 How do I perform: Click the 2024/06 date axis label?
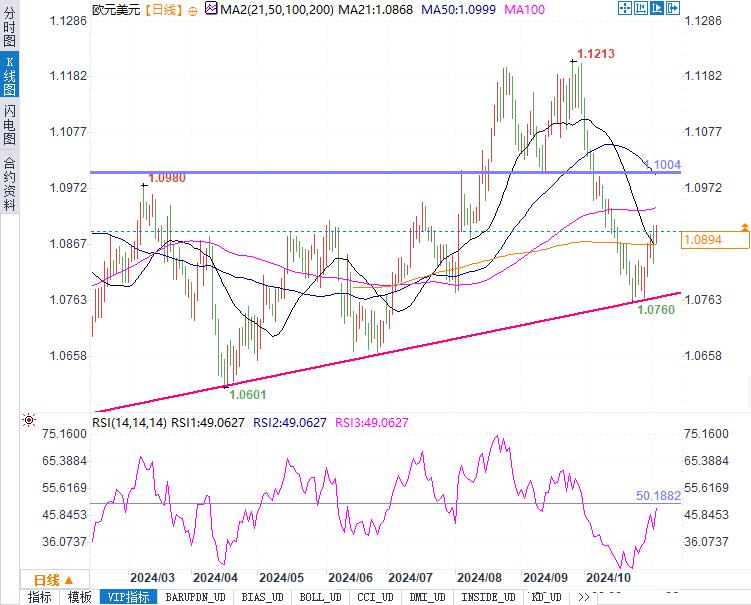350,578
